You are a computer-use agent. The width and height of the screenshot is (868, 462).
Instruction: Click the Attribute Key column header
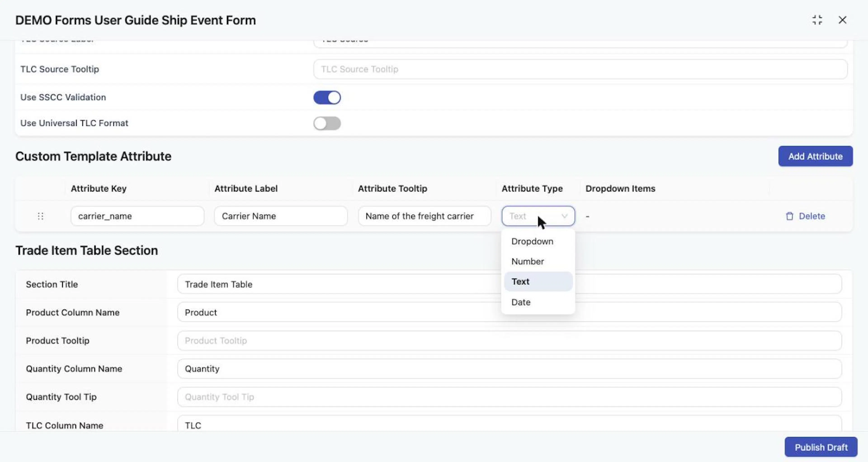tap(99, 188)
